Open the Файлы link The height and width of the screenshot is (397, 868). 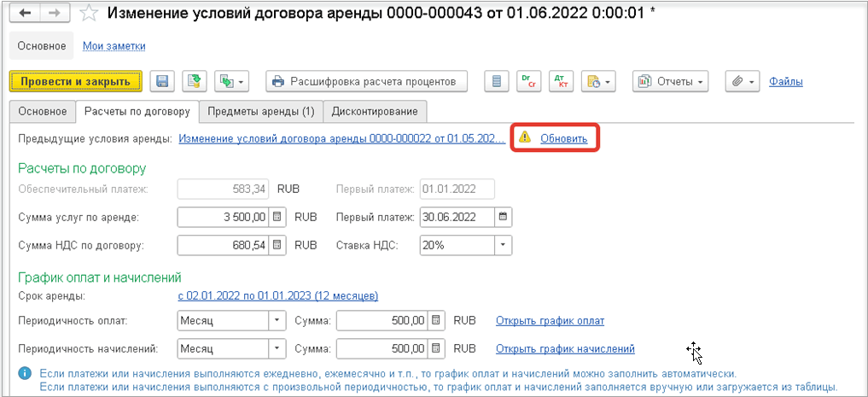(x=785, y=82)
